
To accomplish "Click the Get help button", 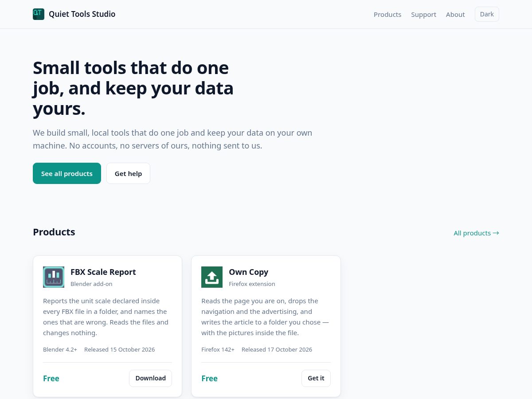I will 128,173.
